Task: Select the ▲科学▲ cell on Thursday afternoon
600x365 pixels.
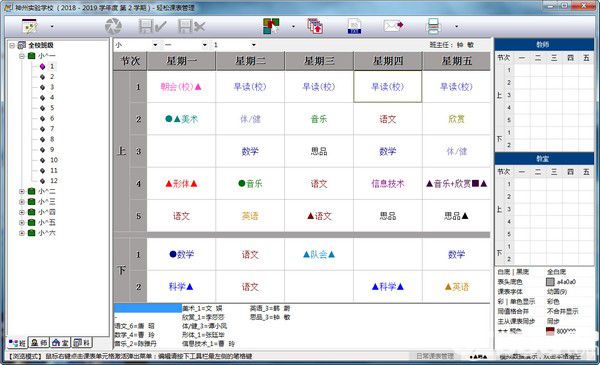Action: [x=388, y=287]
